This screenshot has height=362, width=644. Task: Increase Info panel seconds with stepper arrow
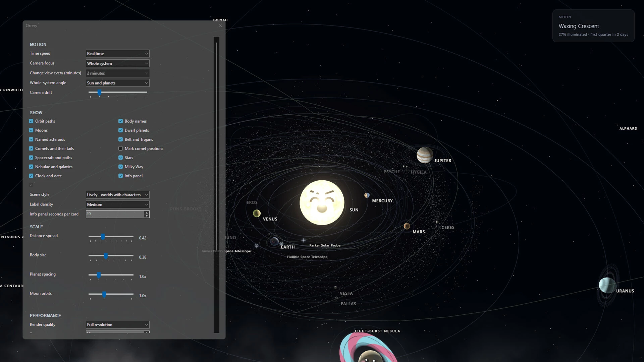[x=147, y=213]
